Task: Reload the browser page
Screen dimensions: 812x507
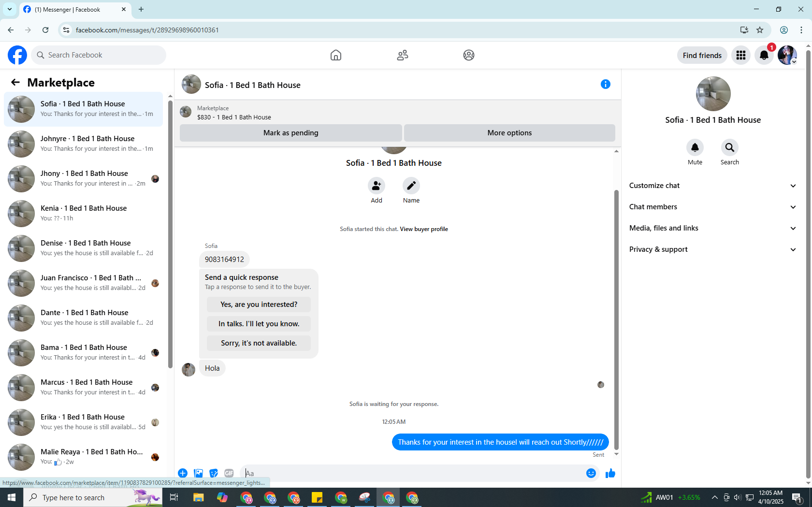Action: pyautogui.click(x=45, y=30)
